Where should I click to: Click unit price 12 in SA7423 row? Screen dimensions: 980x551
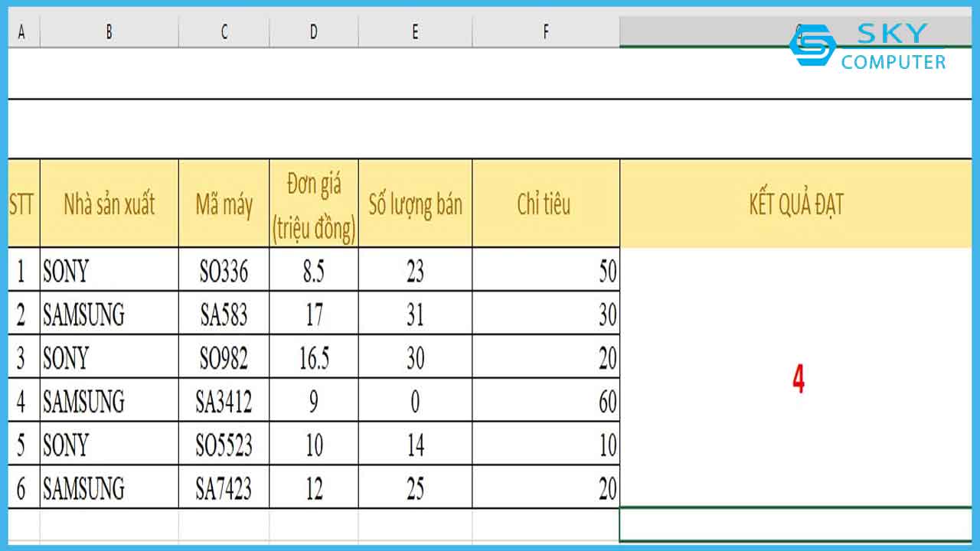coord(314,487)
